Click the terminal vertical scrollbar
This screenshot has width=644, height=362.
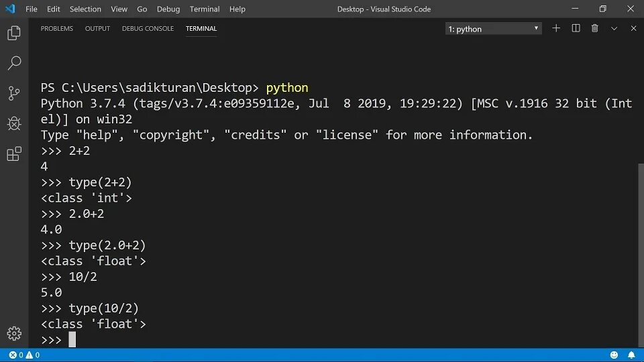[641, 255]
